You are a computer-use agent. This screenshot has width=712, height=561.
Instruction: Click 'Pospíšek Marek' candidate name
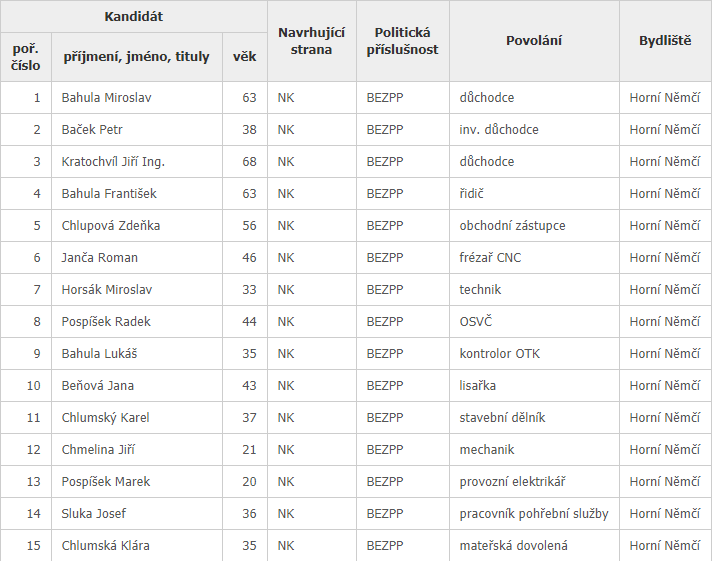[x=106, y=482]
